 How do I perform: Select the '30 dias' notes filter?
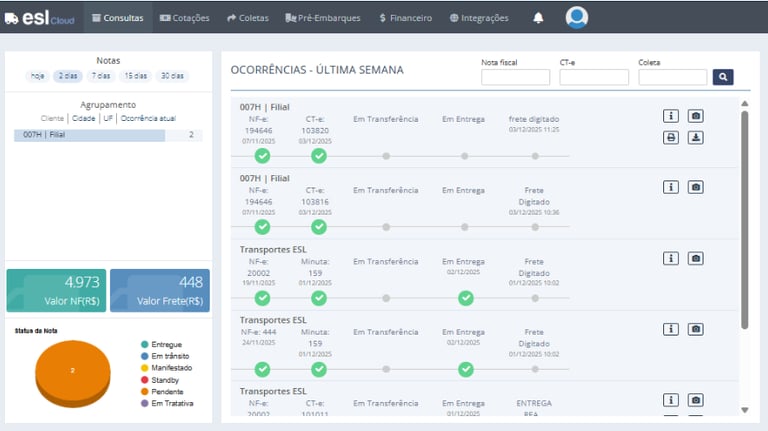tap(172, 76)
